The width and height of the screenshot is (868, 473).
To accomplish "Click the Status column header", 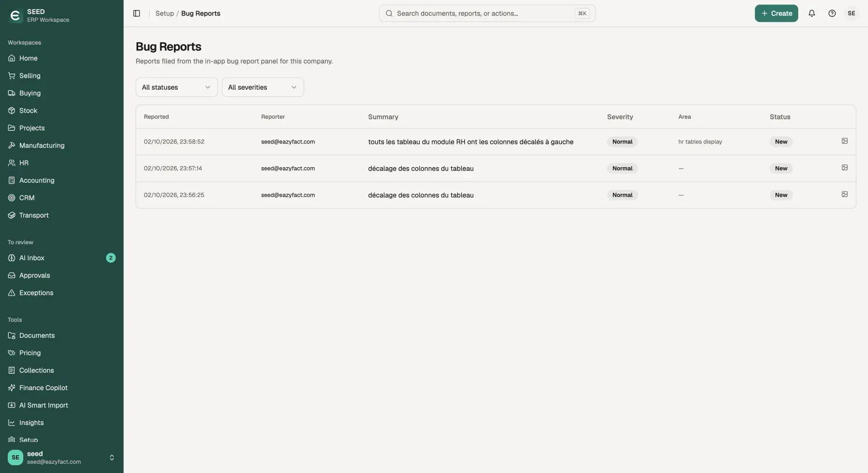I will click(x=780, y=117).
